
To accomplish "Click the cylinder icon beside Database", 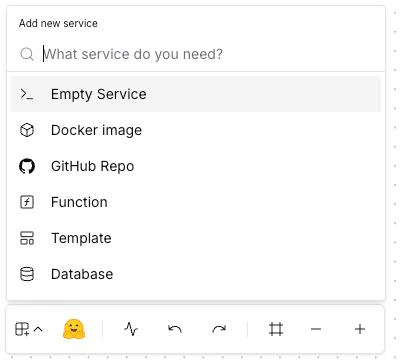I will [x=27, y=274].
